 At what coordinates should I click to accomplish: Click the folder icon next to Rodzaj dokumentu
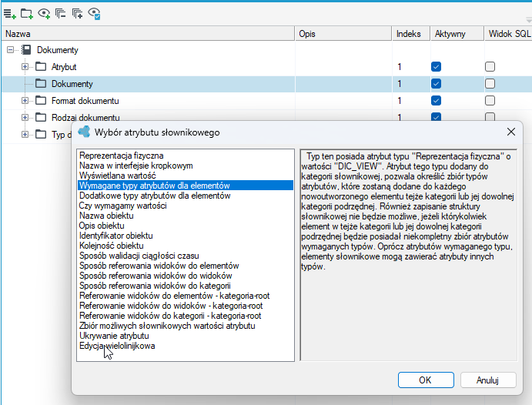coord(41,117)
